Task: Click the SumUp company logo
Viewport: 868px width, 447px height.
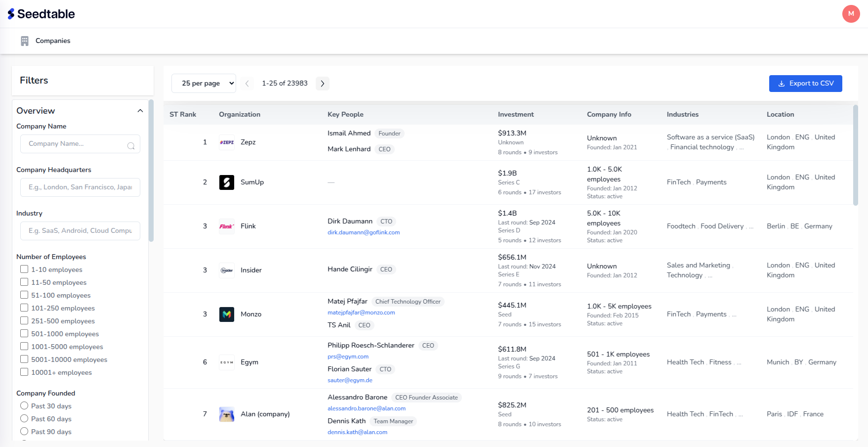Action: tap(227, 182)
